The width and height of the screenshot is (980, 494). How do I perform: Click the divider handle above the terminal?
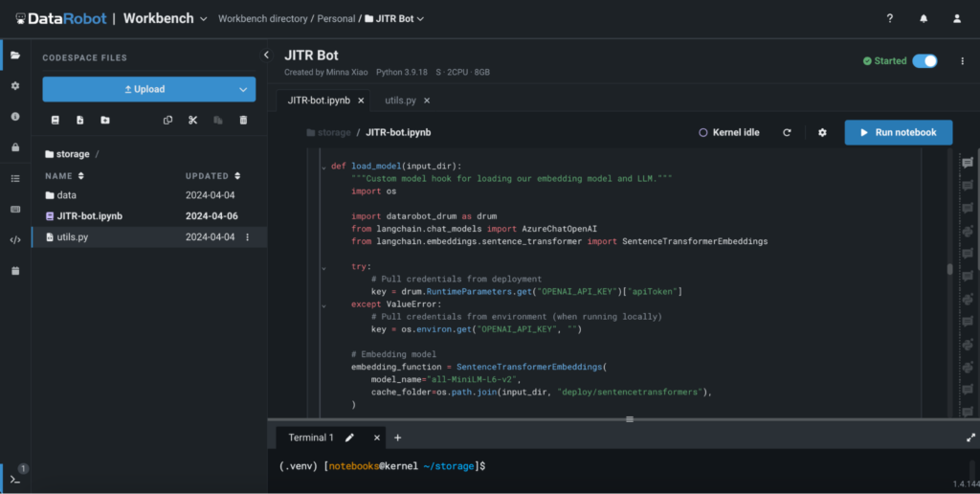point(629,419)
